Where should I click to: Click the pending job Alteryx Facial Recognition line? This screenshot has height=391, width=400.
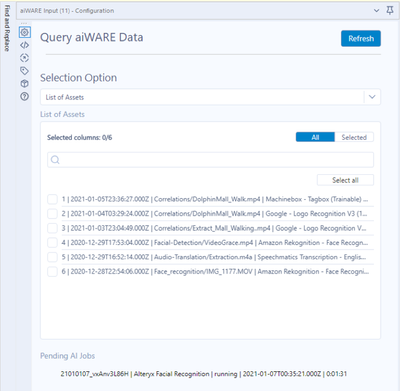click(204, 374)
